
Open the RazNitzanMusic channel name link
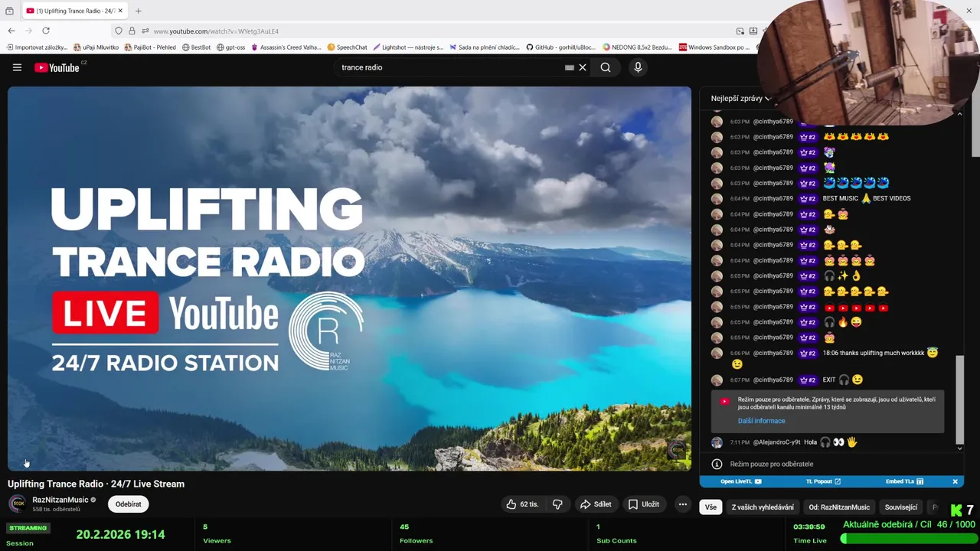60,500
